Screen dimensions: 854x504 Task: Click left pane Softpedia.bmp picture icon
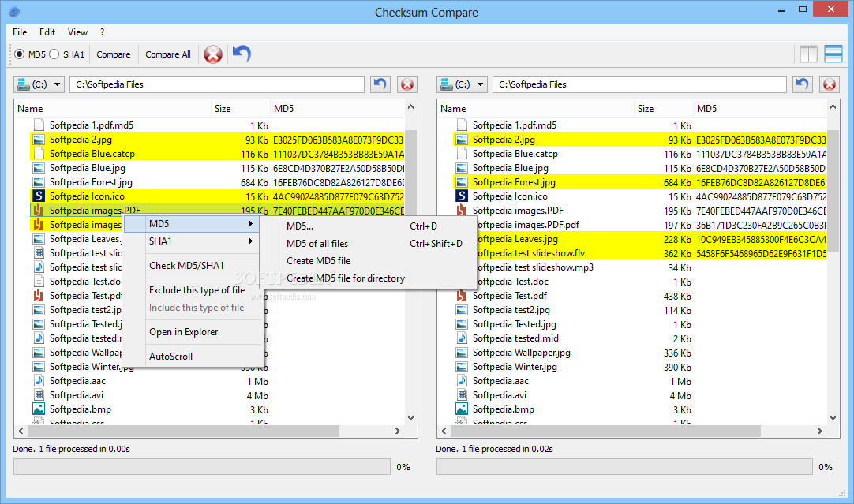click(x=38, y=409)
